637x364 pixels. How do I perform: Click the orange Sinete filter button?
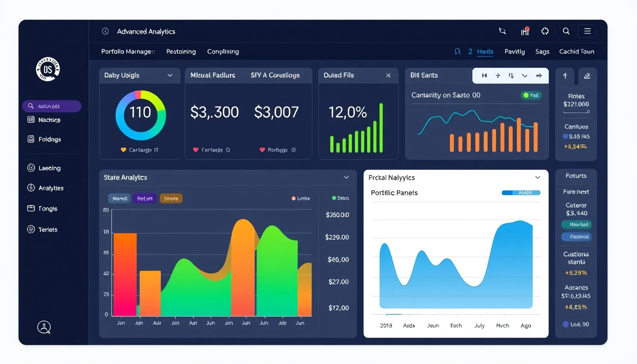point(171,199)
